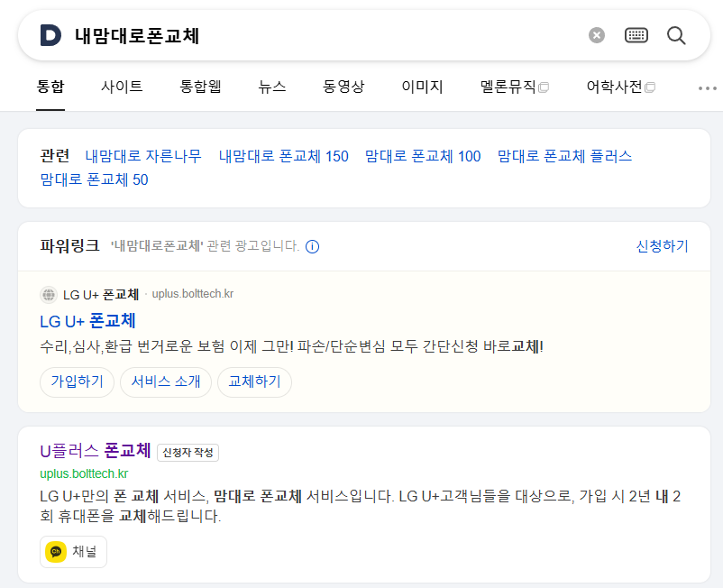The width and height of the screenshot is (723, 588).
Task: Open the on-screen keyboard icon
Action: pyautogui.click(x=636, y=34)
